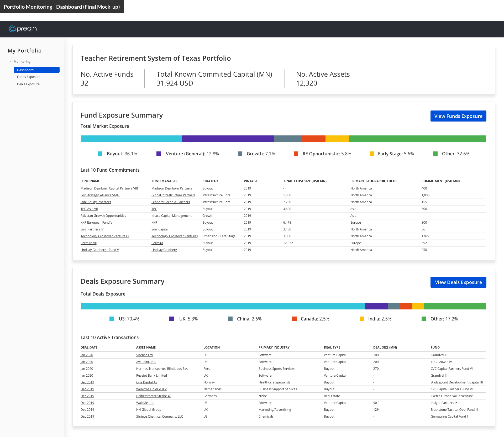Click the Preqin logo

coord(23,29)
